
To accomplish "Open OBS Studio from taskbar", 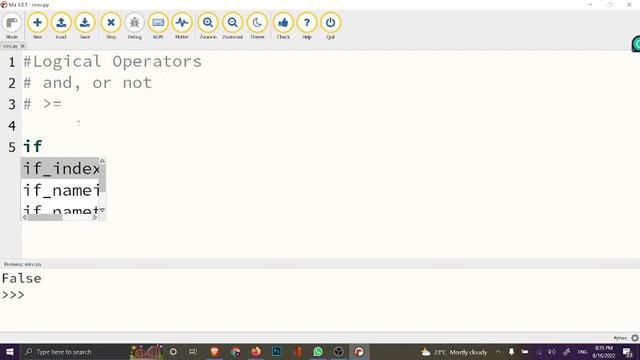I will point(338,352).
